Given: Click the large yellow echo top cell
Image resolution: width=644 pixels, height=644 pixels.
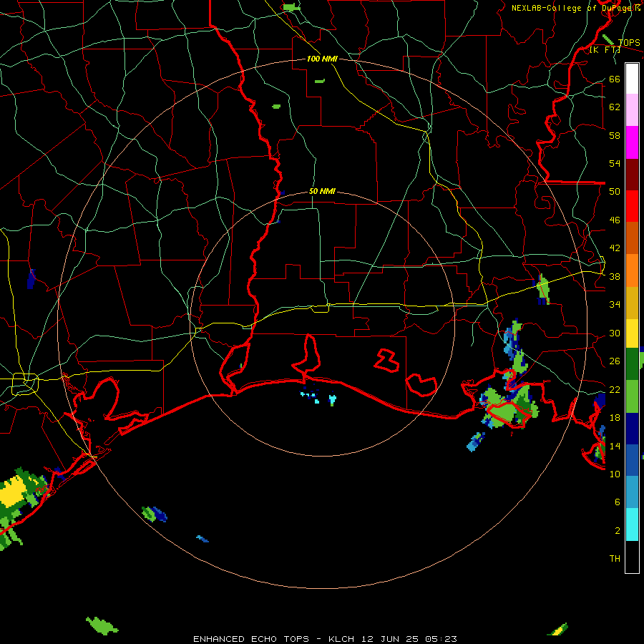Looking at the screenshot, I should pos(13,491).
